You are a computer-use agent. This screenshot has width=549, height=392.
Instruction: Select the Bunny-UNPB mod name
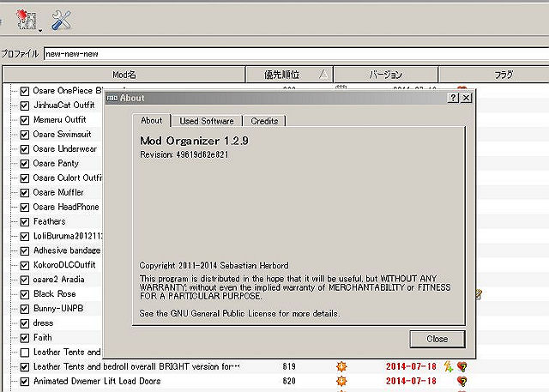coord(58,308)
